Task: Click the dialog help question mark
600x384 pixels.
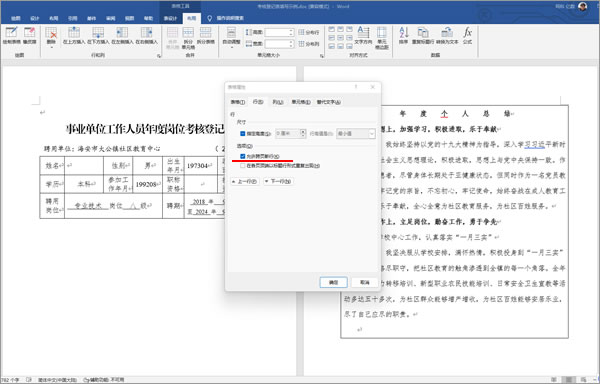Action: point(356,87)
